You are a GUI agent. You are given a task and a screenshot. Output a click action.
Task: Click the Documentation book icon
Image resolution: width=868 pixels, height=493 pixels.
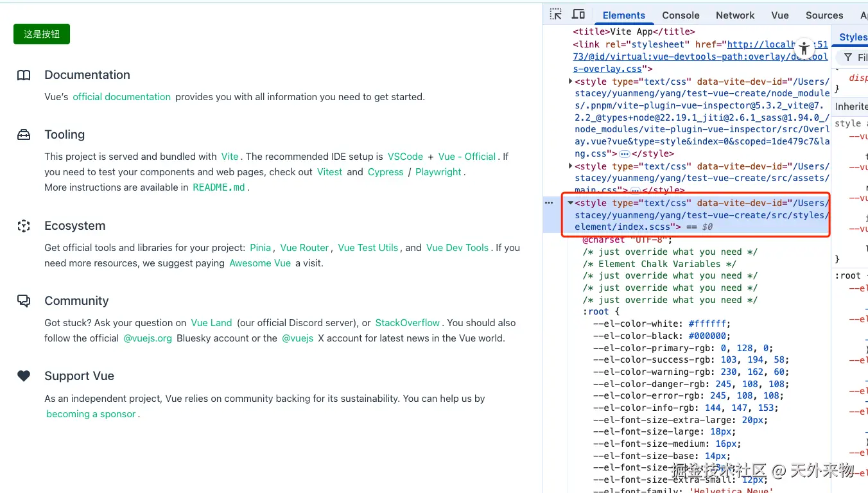24,75
